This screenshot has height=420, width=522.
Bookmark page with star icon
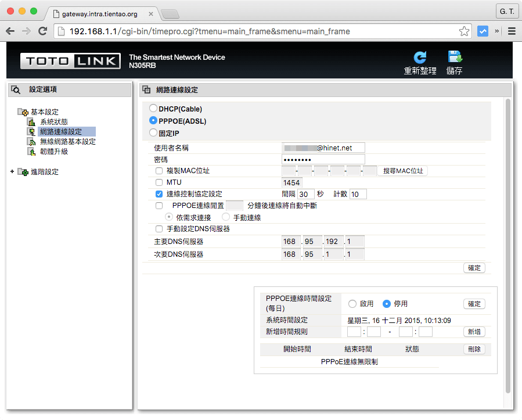(464, 31)
